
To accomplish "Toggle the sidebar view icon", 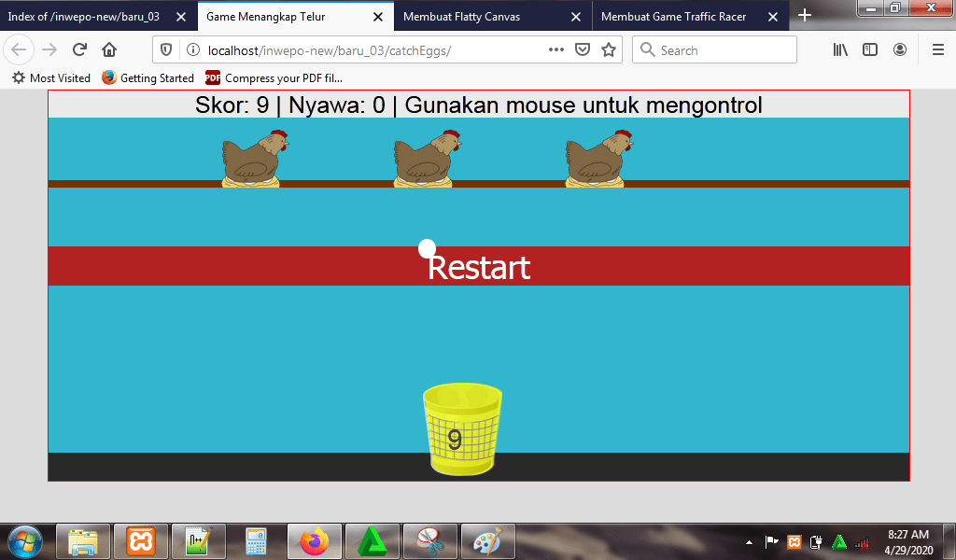I will pyautogui.click(x=870, y=49).
